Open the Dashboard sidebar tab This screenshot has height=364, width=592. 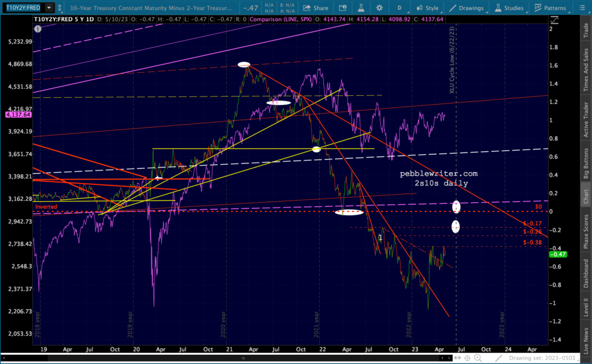(x=586, y=273)
